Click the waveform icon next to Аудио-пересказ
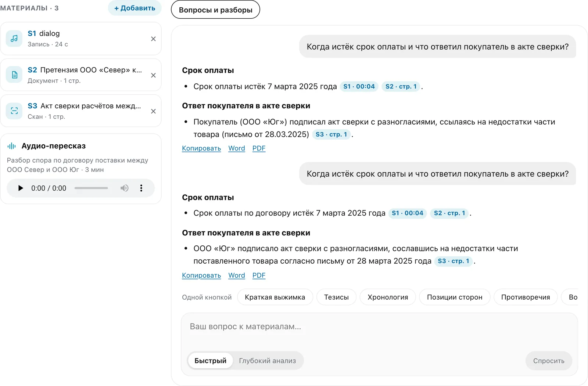Screen dimensions: 588x386 pyautogui.click(x=12, y=146)
